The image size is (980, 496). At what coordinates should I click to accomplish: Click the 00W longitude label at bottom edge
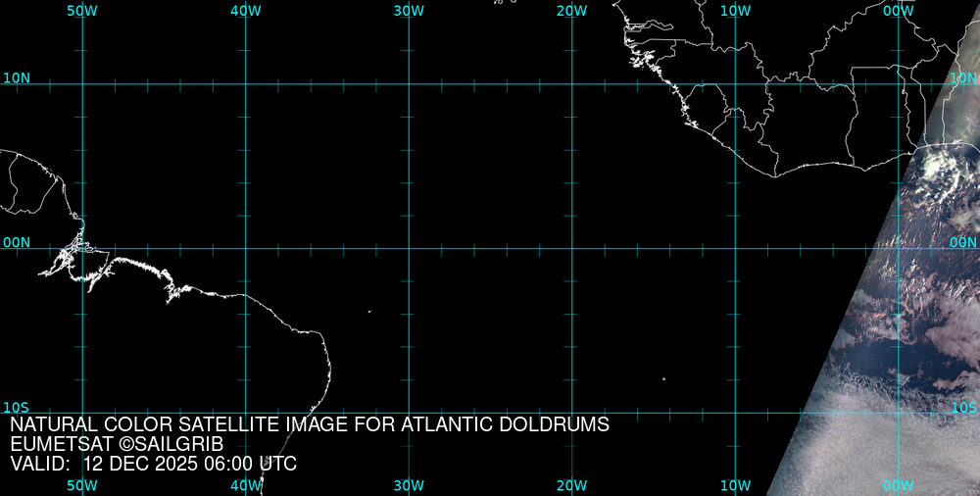coord(898,485)
